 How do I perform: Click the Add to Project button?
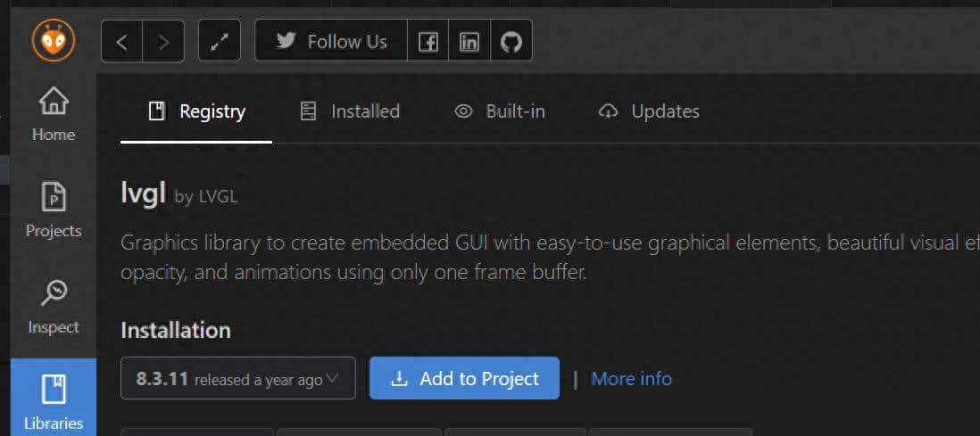(464, 378)
